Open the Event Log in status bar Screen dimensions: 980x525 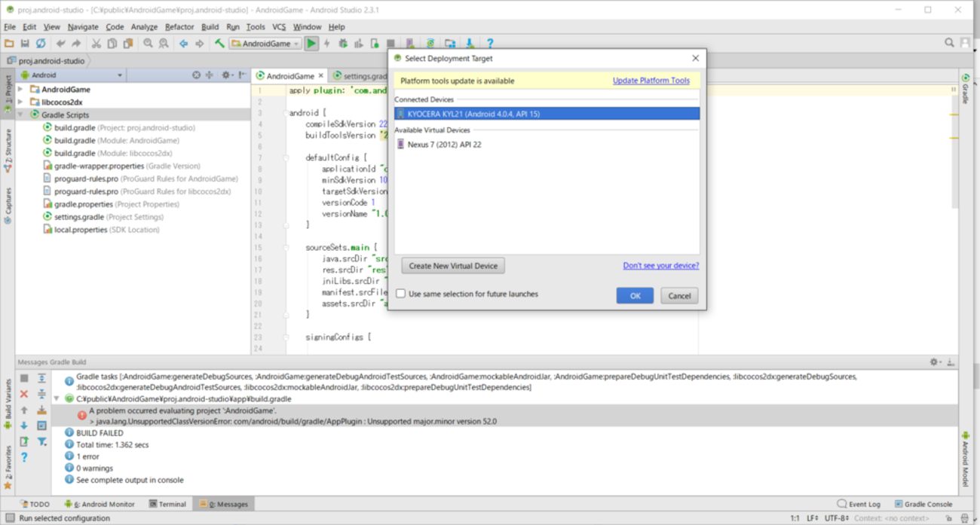coord(859,504)
